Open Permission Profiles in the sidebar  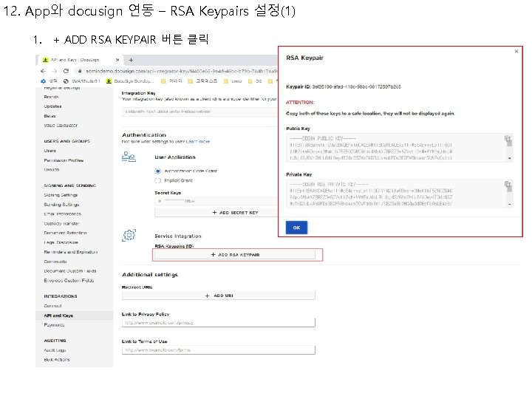(x=64, y=160)
